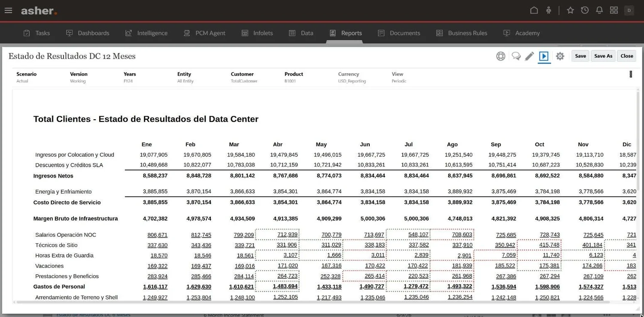
Task: Close the report with Close button
Action: 627,56
